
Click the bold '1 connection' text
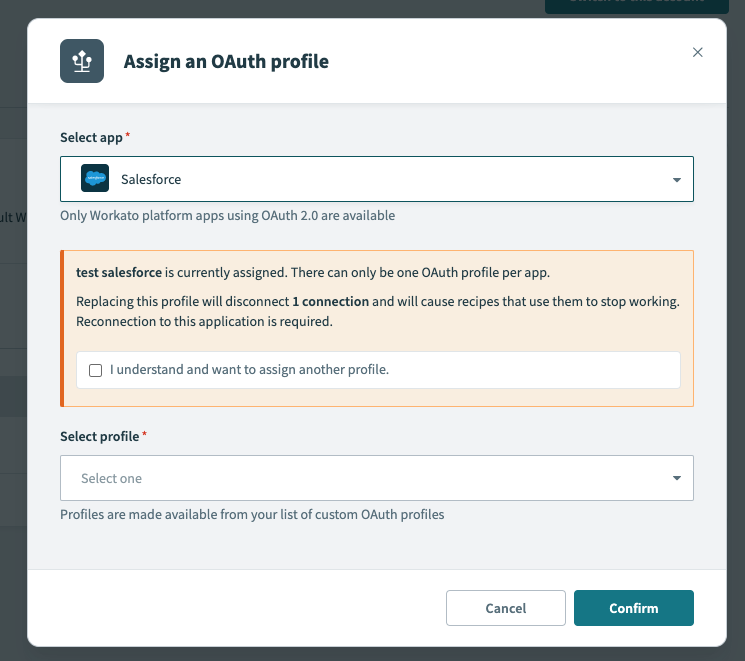[x=330, y=301]
